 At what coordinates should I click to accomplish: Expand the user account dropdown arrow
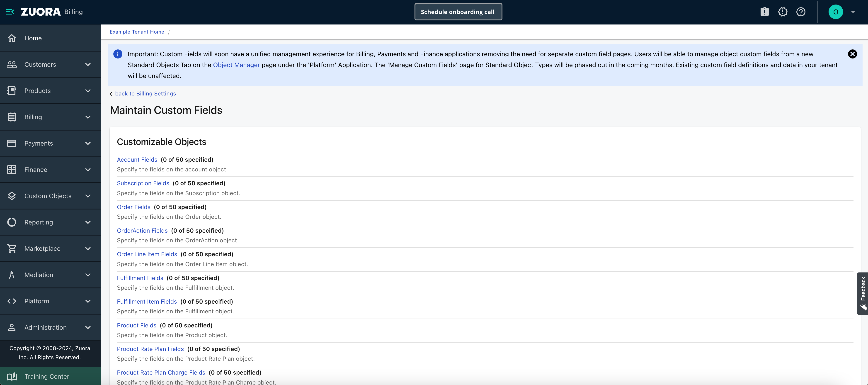click(853, 12)
